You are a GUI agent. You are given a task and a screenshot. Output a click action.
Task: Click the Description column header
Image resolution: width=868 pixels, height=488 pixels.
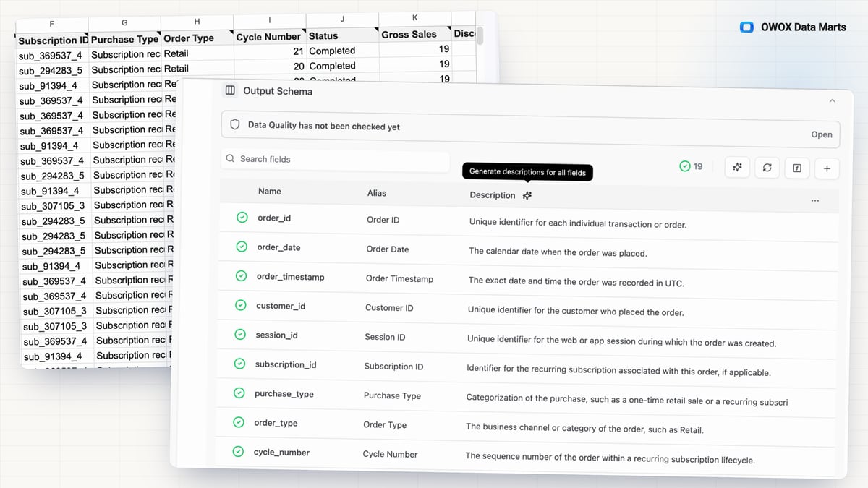(493, 195)
